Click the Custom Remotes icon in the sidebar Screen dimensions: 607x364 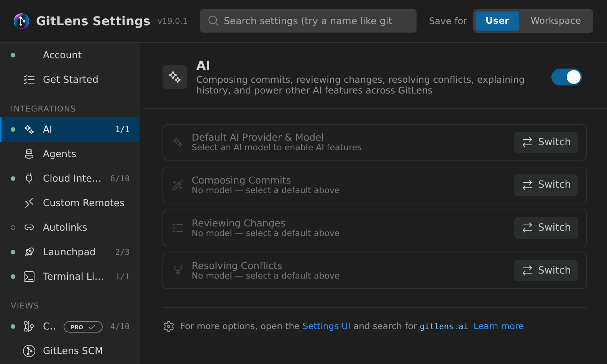pos(29,203)
